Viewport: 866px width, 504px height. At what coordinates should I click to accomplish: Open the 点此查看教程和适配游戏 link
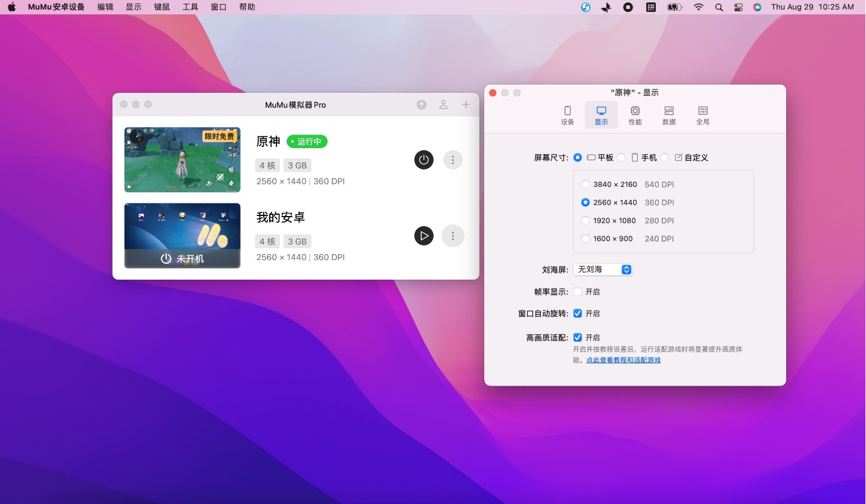click(x=624, y=360)
